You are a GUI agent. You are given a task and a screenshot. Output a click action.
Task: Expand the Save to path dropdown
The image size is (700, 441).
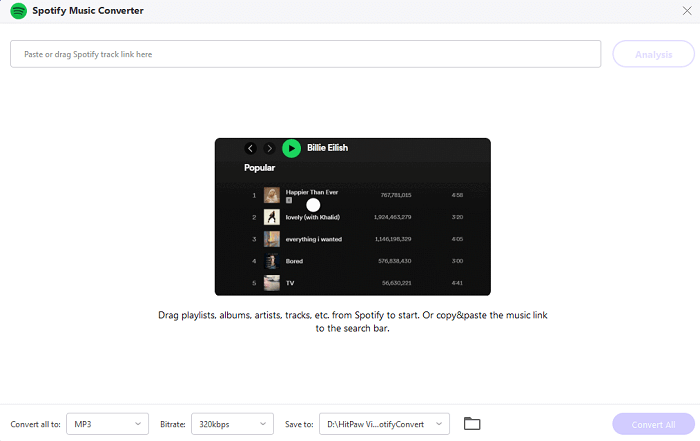pos(384,424)
